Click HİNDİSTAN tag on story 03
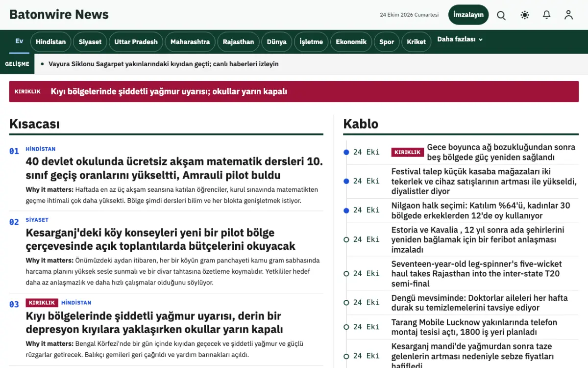 (x=76, y=303)
